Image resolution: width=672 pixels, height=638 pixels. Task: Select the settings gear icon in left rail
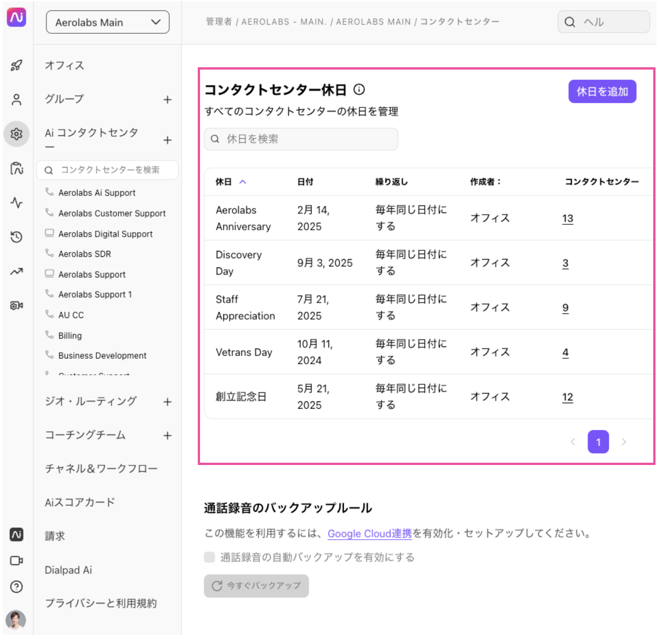coord(16,134)
